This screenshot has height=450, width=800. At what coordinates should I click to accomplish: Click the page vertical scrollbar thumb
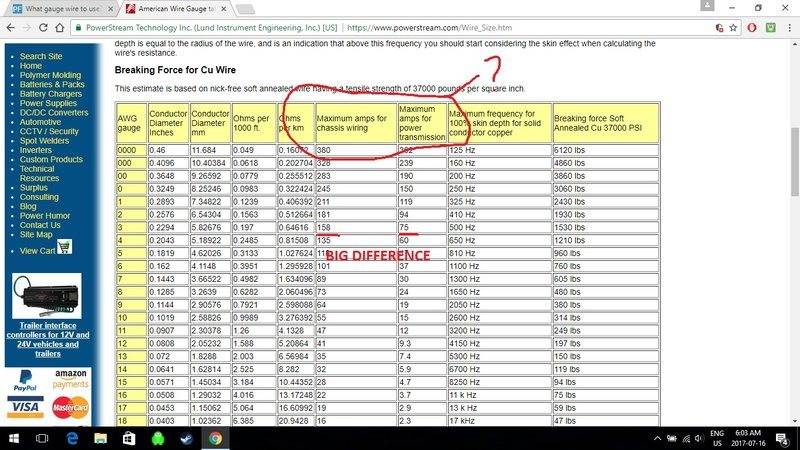coord(795,161)
